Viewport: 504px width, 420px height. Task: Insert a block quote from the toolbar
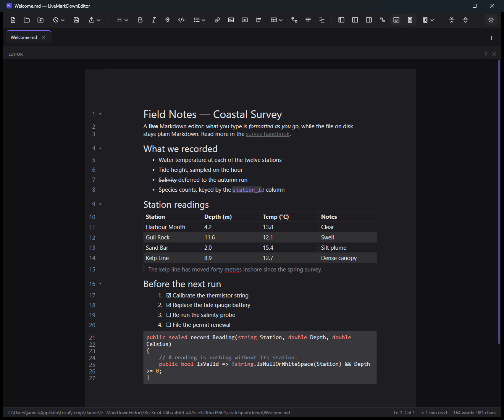tap(258, 20)
